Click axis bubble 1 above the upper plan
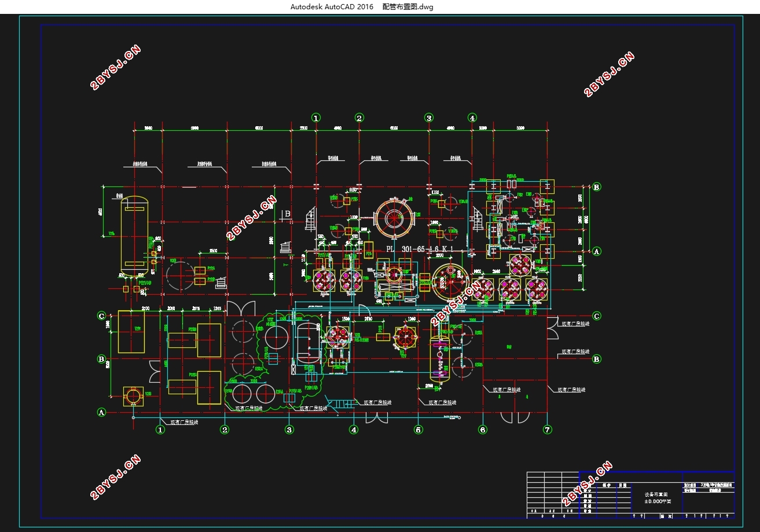 pos(315,118)
